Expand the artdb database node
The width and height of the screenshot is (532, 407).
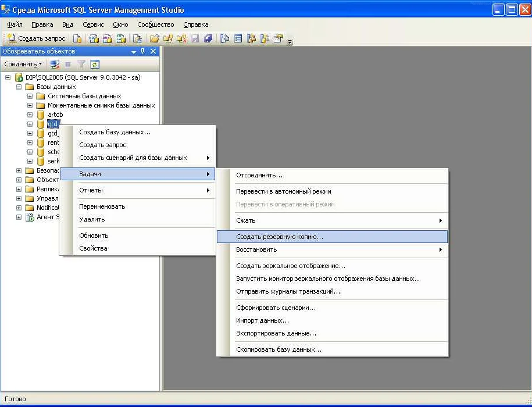tap(30, 115)
